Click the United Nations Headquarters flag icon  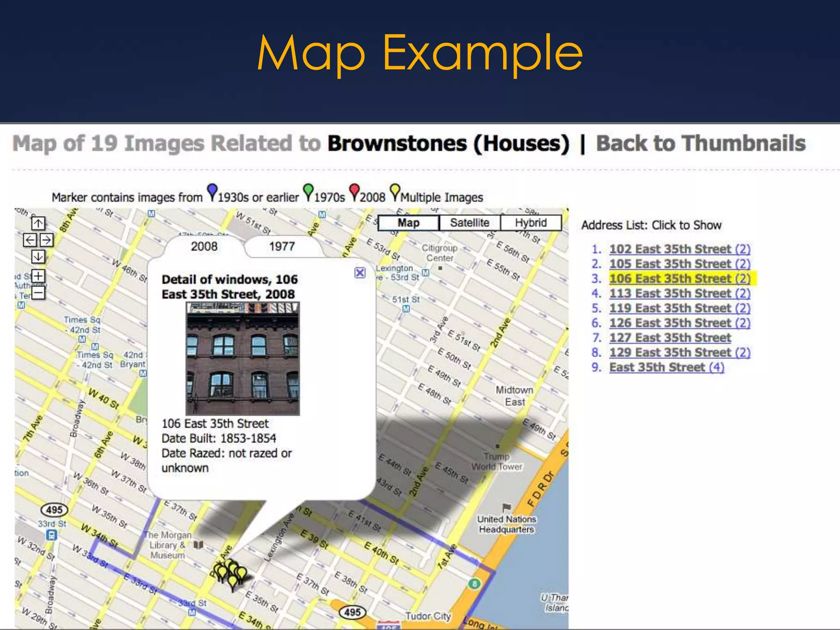[x=507, y=508]
